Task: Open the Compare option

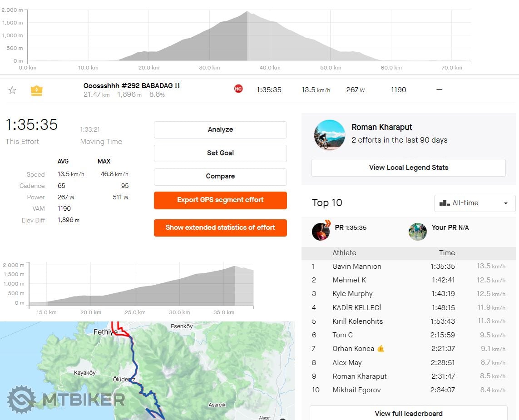Action: tap(220, 177)
